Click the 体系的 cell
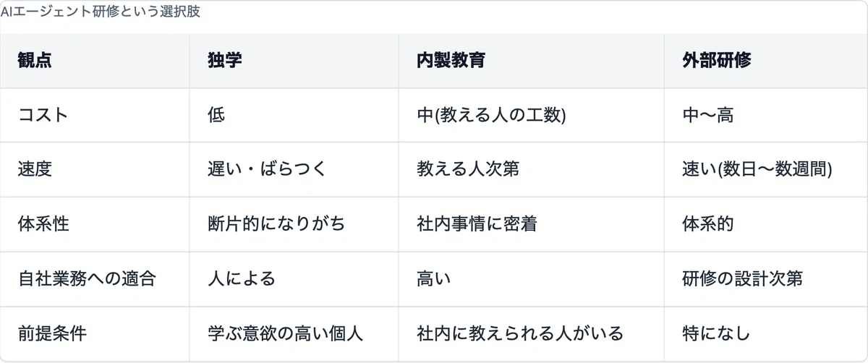The height and width of the screenshot is (363, 868). click(708, 224)
